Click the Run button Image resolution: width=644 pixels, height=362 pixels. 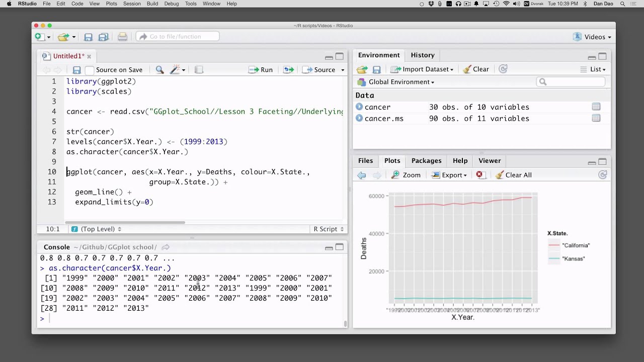pyautogui.click(x=261, y=70)
